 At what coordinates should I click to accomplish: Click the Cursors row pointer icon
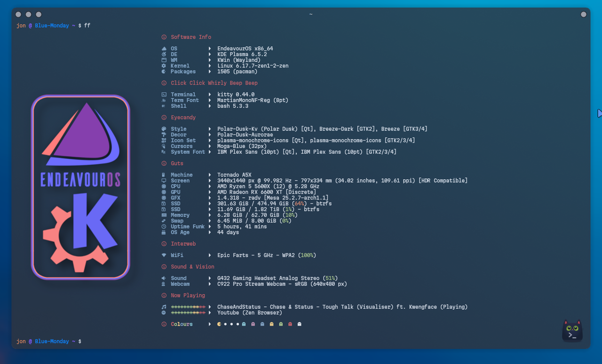point(164,146)
